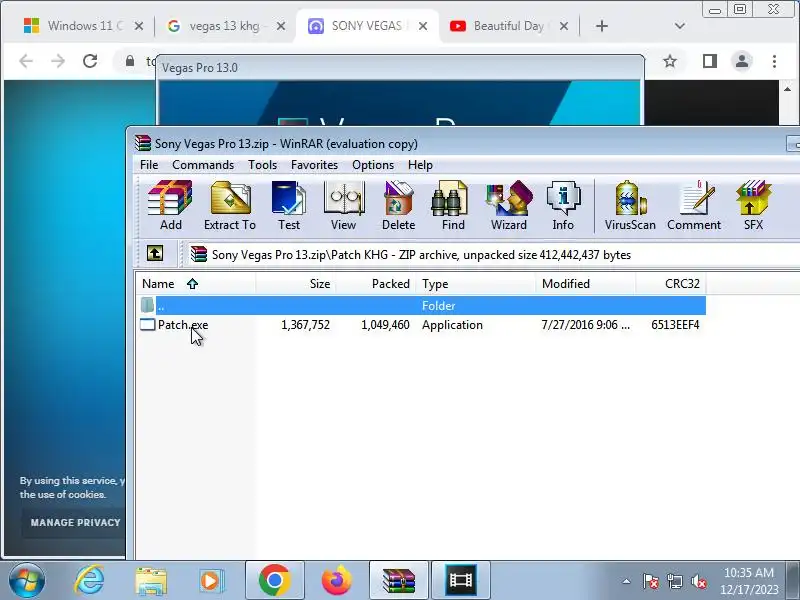The image size is (800, 600).
Task: Click MANAGE PRIVACY on the web page
Action: point(74,522)
